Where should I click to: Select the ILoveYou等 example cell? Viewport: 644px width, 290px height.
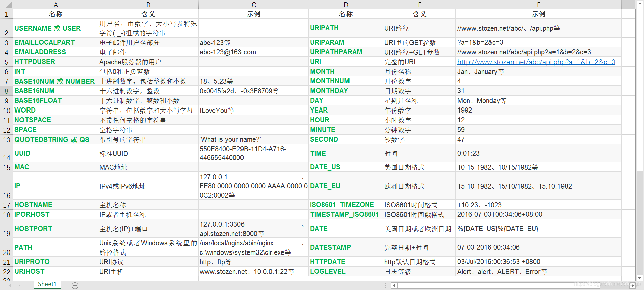point(254,110)
